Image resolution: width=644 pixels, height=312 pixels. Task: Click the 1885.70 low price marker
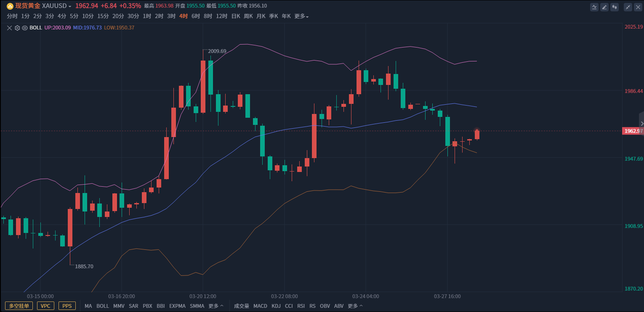pos(84,266)
